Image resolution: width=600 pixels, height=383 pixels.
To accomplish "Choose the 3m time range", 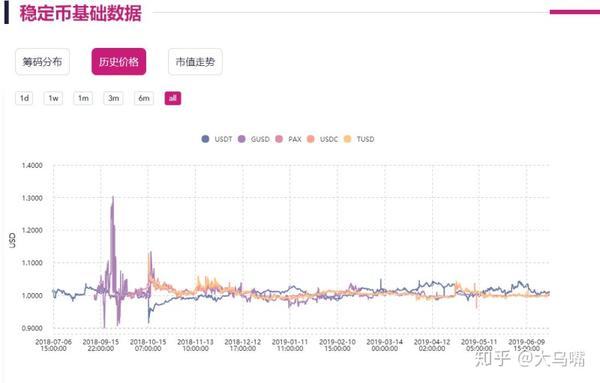I will (x=113, y=98).
